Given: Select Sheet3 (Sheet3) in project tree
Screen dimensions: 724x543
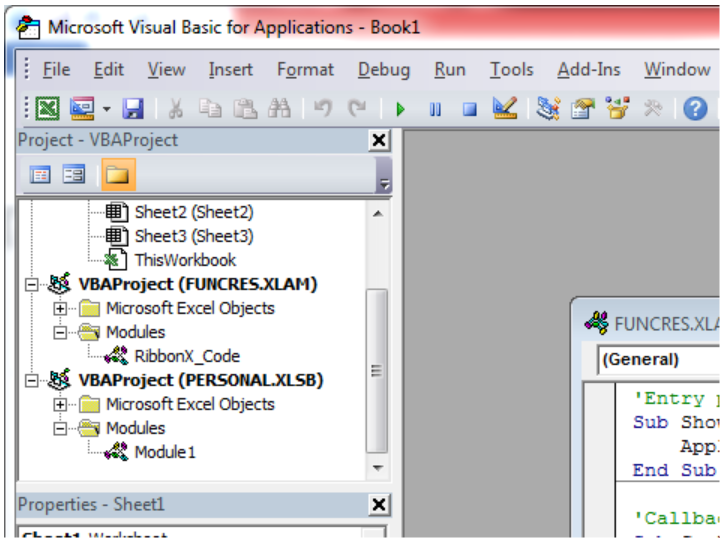Looking at the screenshot, I should pyautogui.click(x=194, y=236).
